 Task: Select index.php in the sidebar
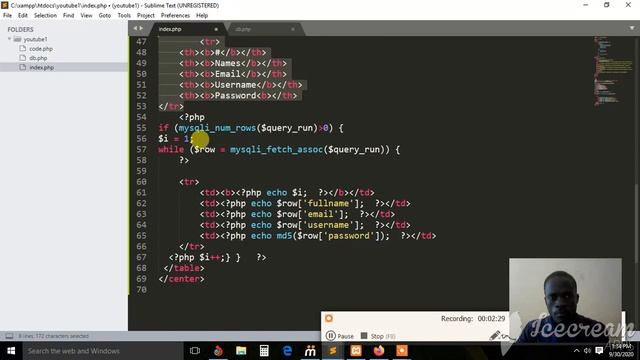coord(41,67)
